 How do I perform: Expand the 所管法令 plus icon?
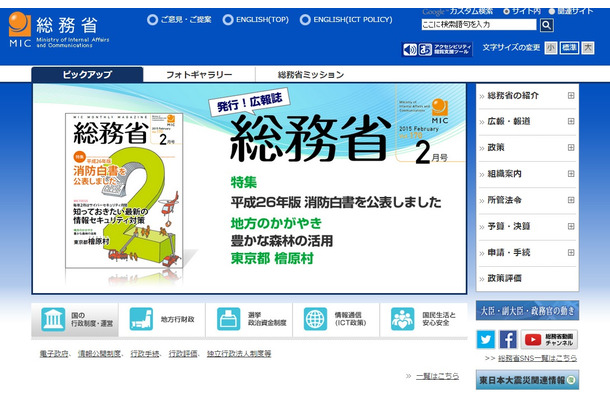pos(571,200)
